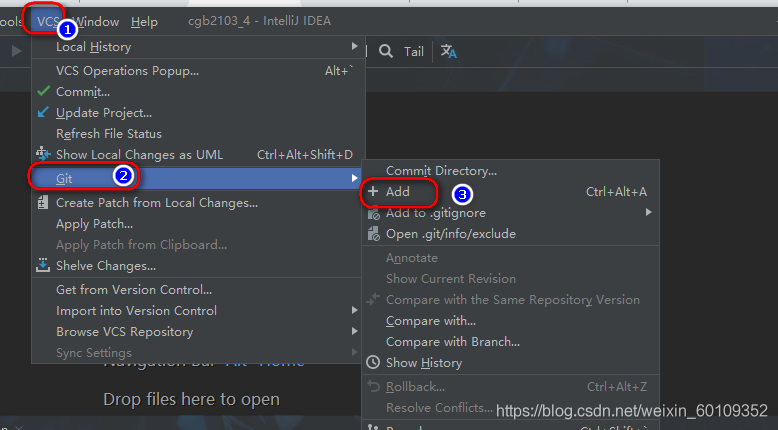778x430 pixels.
Task: Expand Add to .gitignore submenu arrow
Action: tap(648, 212)
